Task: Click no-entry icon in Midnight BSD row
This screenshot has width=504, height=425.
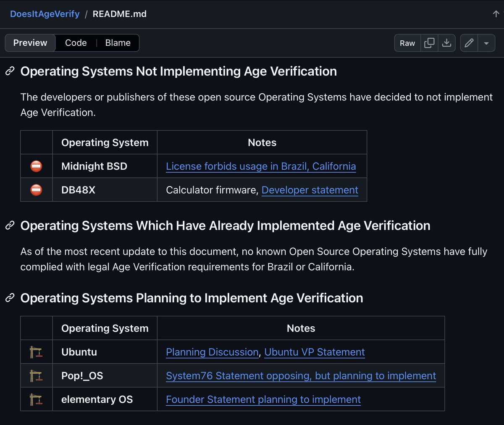Action: 37,166
